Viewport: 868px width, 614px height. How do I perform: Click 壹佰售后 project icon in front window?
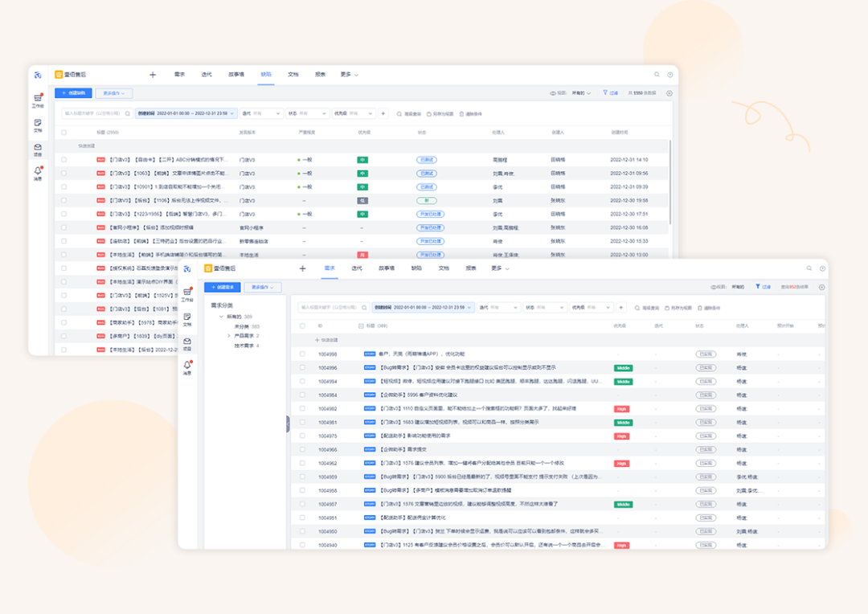(208, 268)
